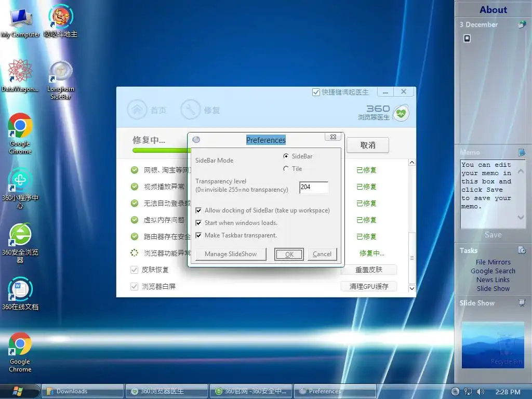Toggle Start when windows loads checkbox
The image size is (532, 399).
pos(198,223)
